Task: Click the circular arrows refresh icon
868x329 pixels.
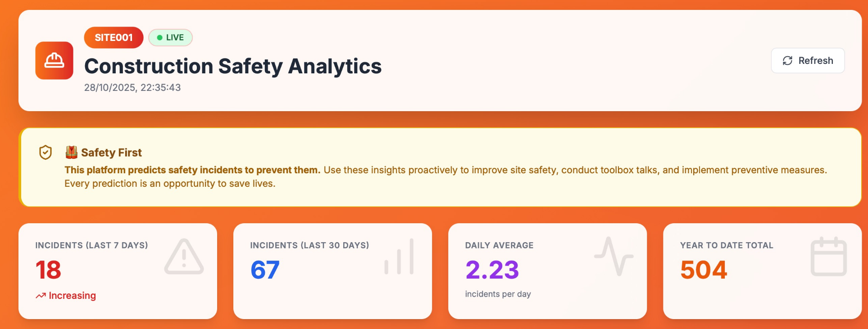Action: [x=787, y=61]
